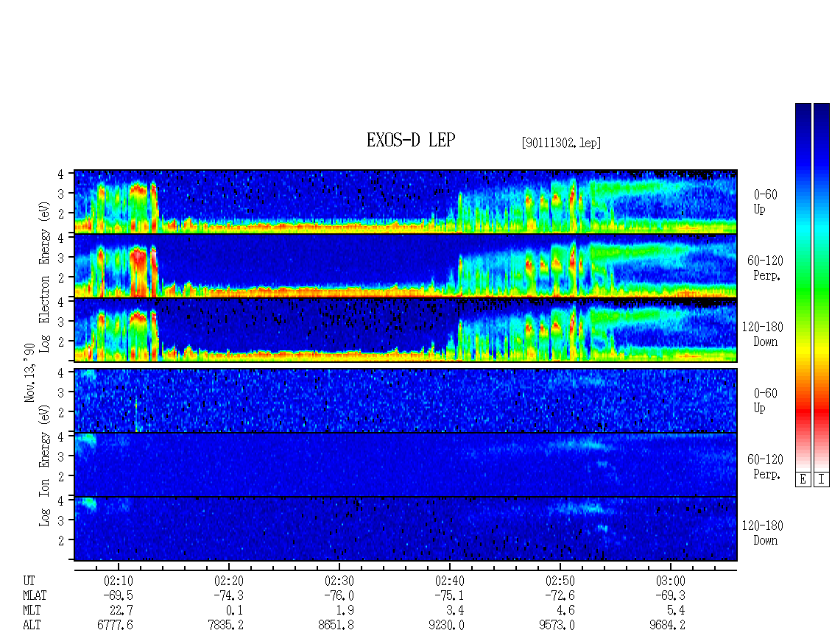Select the electron 0-60 Up spectrogram panel

406,202
